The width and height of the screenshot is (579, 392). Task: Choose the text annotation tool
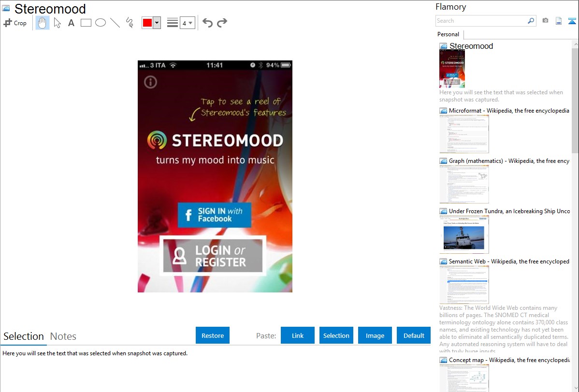[71, 23]
